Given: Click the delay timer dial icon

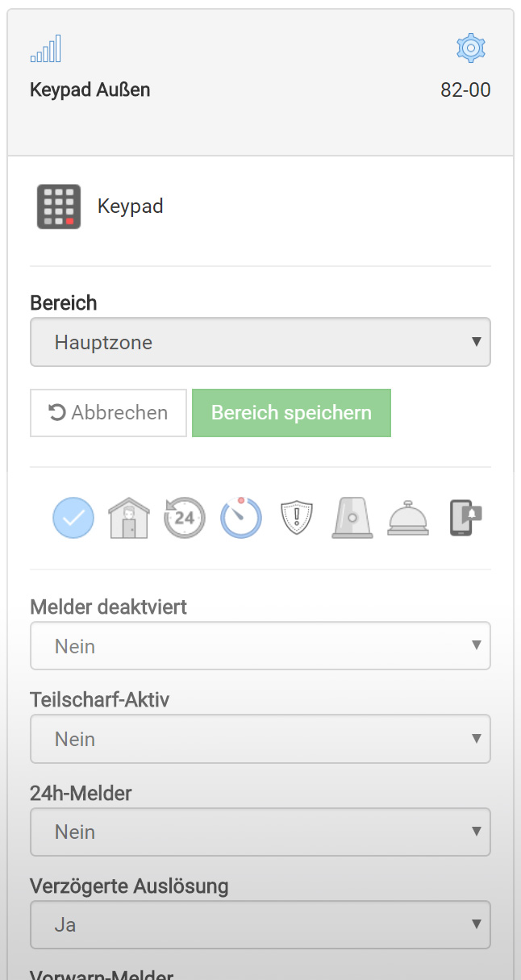Looking at the screenshot, I should pos(241,518).
